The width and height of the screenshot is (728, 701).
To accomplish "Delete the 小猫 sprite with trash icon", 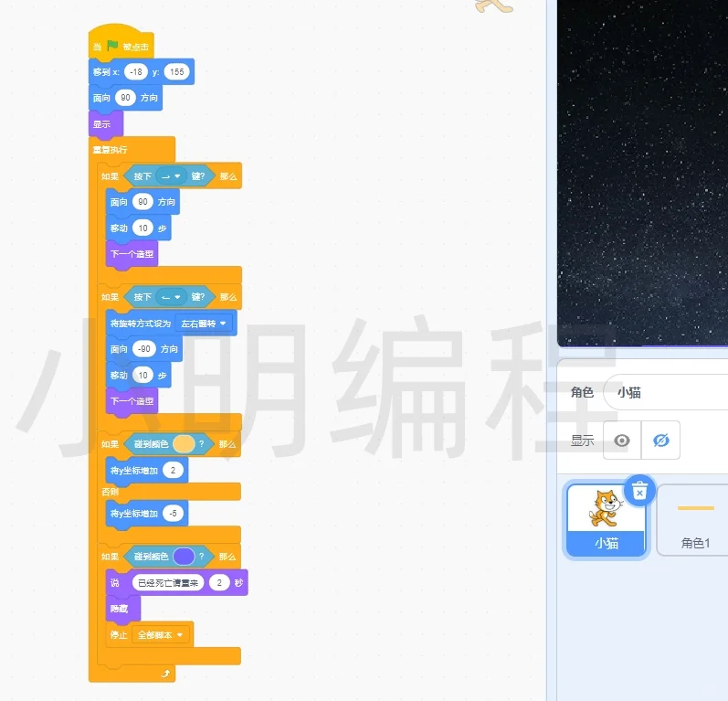I will pyautogui.click(x=639, y=491).
